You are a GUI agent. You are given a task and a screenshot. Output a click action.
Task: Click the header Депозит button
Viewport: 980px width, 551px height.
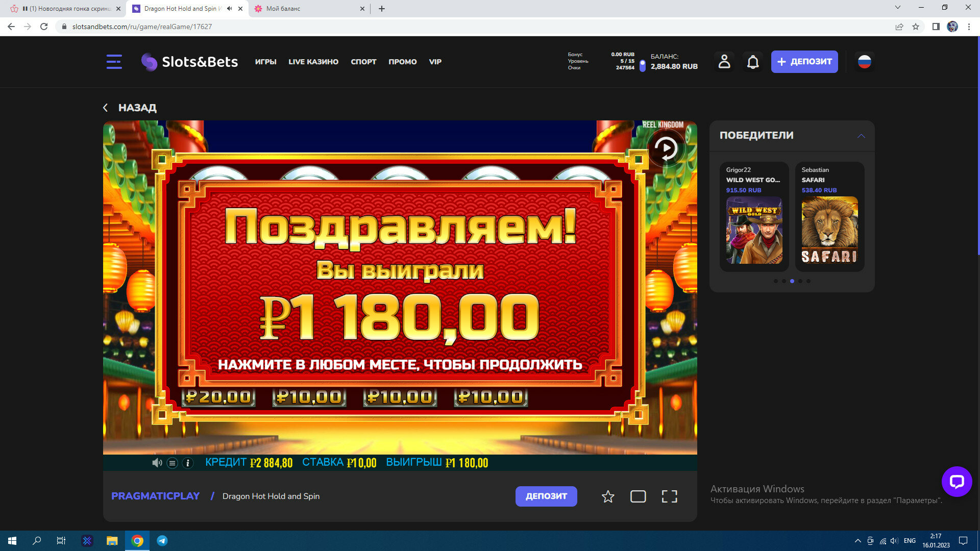[804, 62]
